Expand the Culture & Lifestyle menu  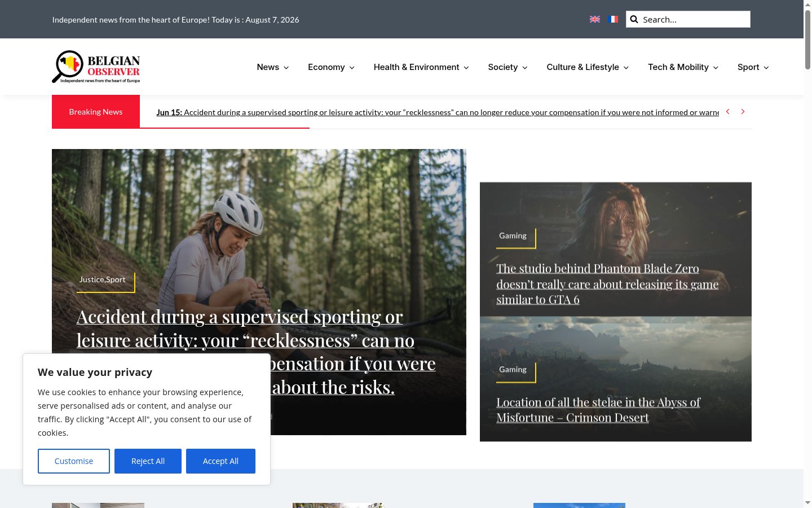(588, 67)
